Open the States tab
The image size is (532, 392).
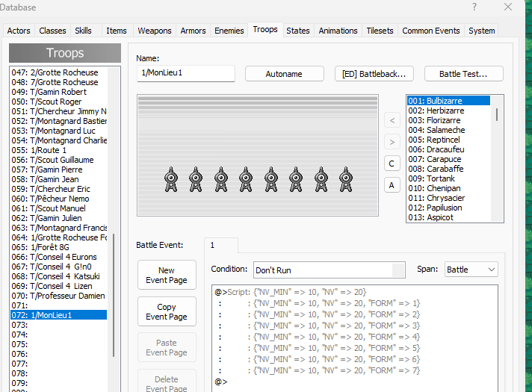click(298, 31)
